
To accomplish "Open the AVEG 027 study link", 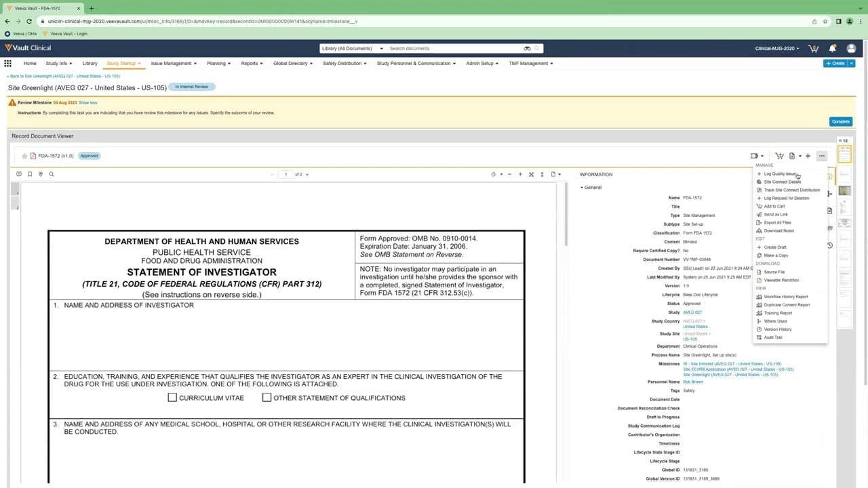I will (x=692, y=312).
